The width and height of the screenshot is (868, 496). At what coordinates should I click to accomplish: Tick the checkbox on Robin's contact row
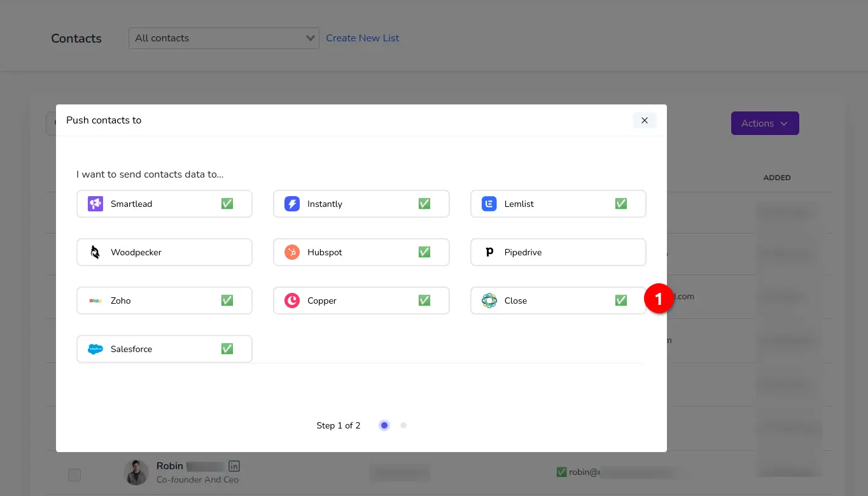coord(74,474)
